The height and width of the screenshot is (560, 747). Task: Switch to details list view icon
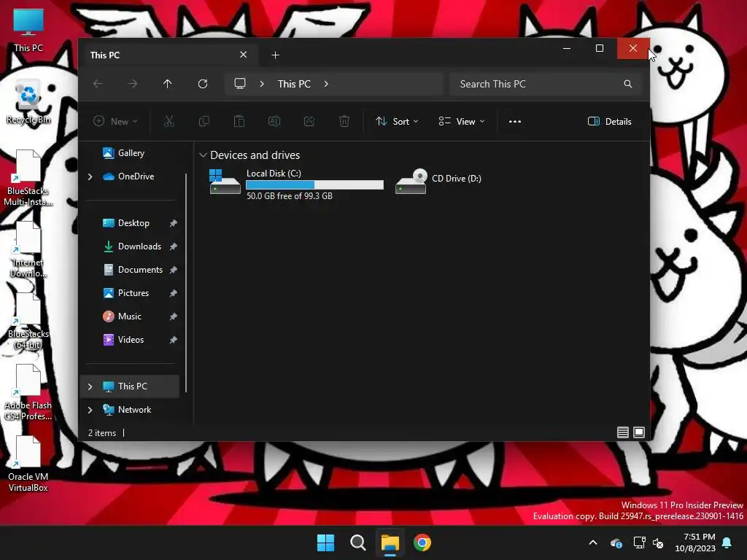(x=623, y=432)
